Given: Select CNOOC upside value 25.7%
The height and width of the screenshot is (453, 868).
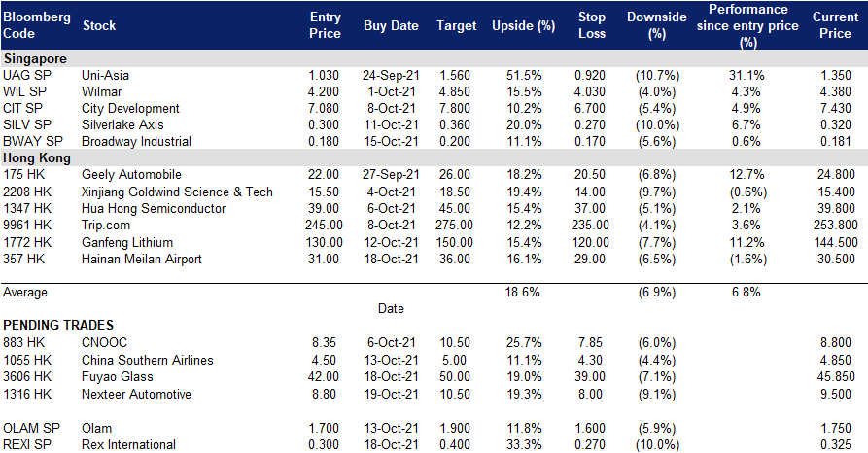Looking at the screenshot, I should pyautogui.click(x=524, y=343).
